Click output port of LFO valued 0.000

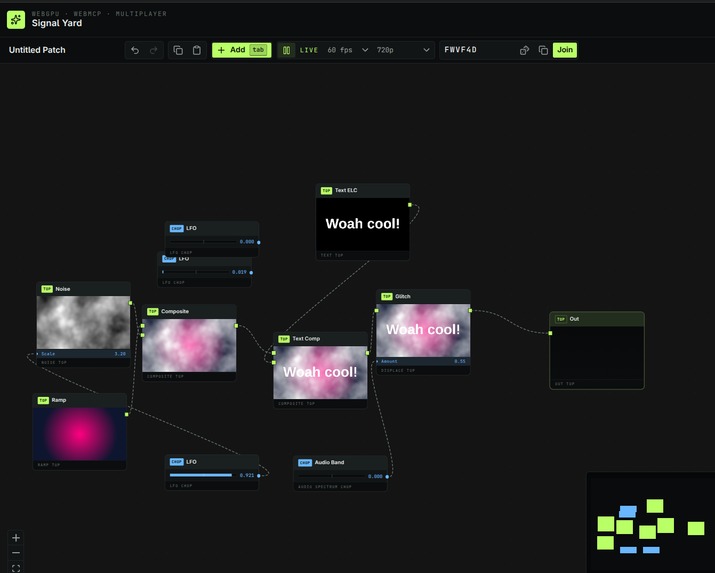pyautogui.click(x=259, y=242)
